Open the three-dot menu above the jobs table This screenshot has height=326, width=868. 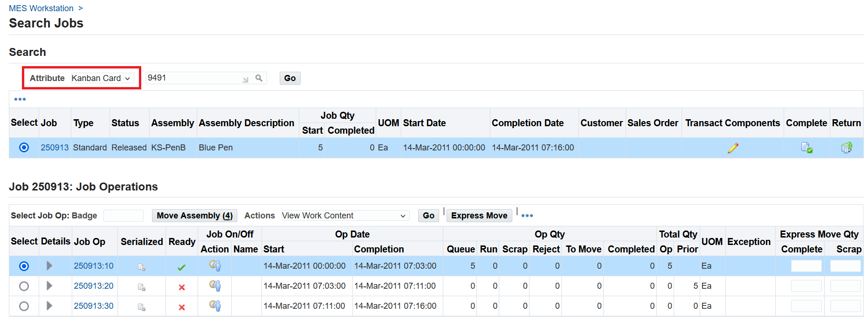point(20,99)
